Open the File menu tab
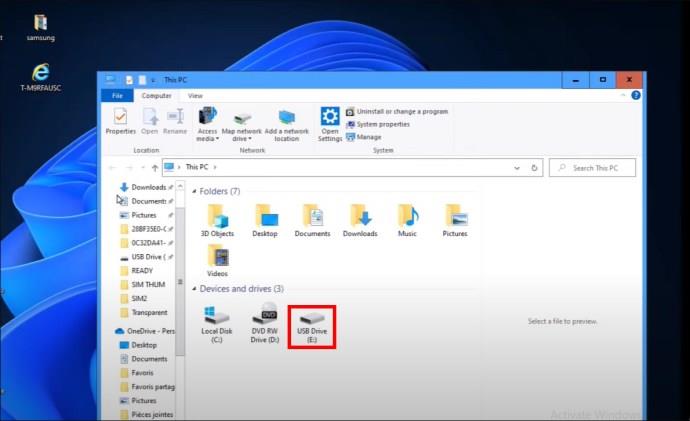The width and height of the screenshot is (690, 421). click(x=117, y=95)
